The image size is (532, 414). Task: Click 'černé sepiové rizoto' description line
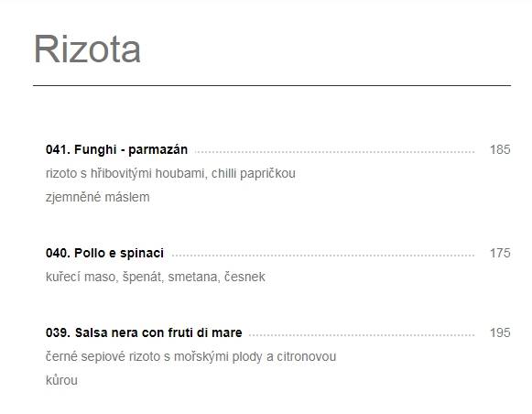coord(190,356)
